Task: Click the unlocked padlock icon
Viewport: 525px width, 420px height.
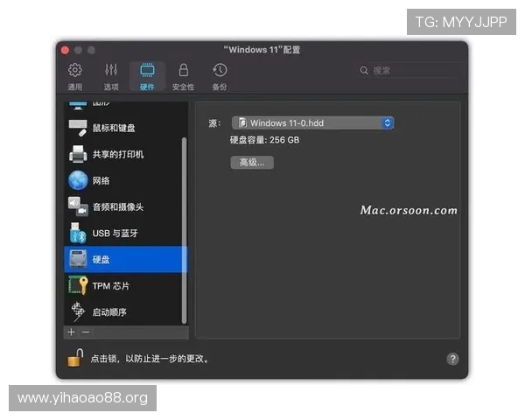Action: click(x=75, y=358)
